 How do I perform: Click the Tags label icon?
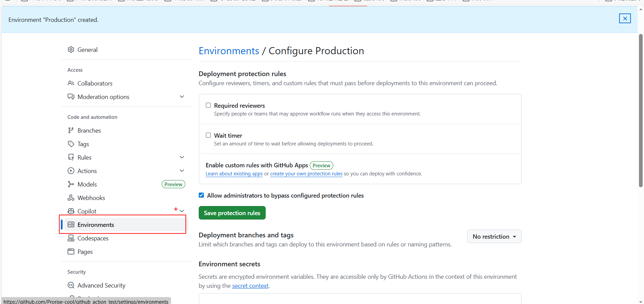point(71,144)
